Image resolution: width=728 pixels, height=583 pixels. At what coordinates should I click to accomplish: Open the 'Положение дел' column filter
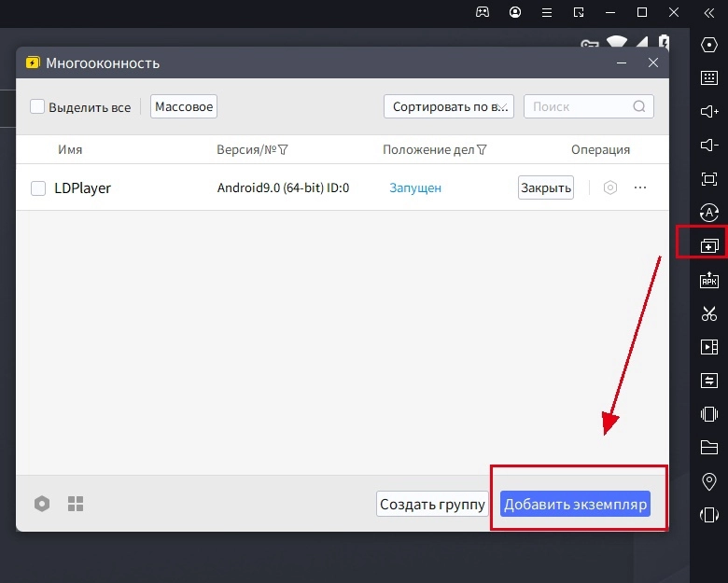coord(482,150)
